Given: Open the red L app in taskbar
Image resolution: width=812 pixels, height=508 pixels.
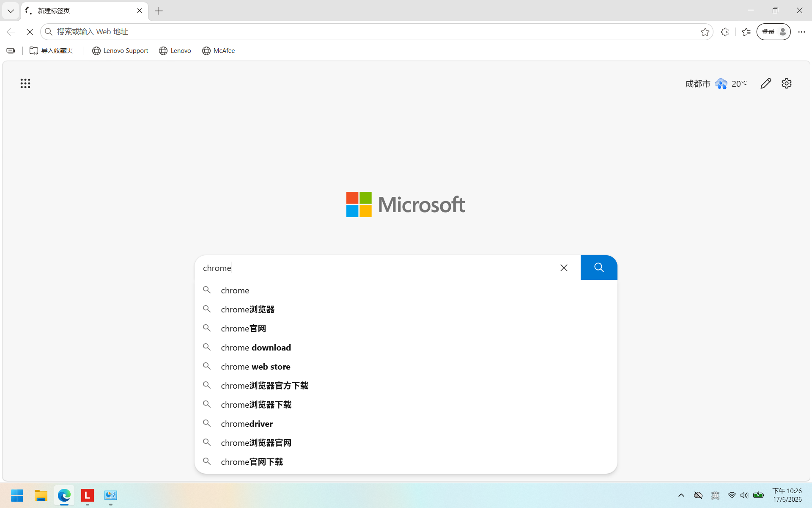Looking at the screenshot, I should [x=88, y=495].
